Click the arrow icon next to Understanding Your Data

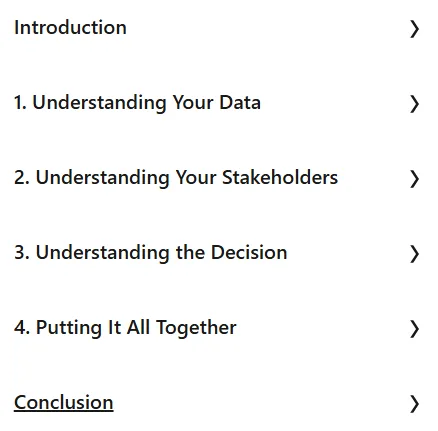pyautogui.click(x=414, y=104)
